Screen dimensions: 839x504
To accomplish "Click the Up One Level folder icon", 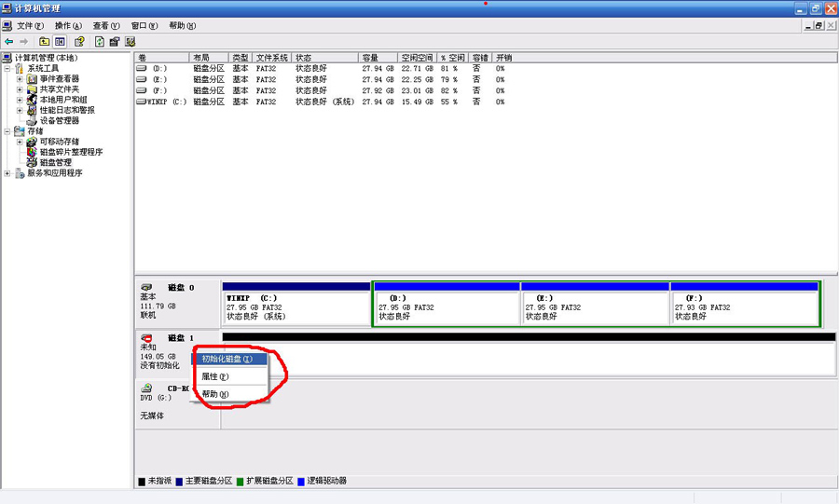I will (44, 42).
